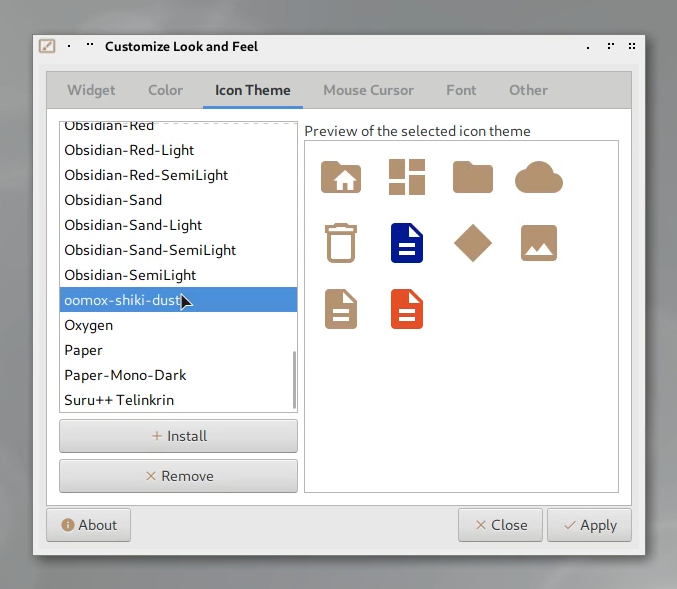This screenshot has height=589, width=677.
Task: Go to the Other tab
Action: click(x=528, y=90)
